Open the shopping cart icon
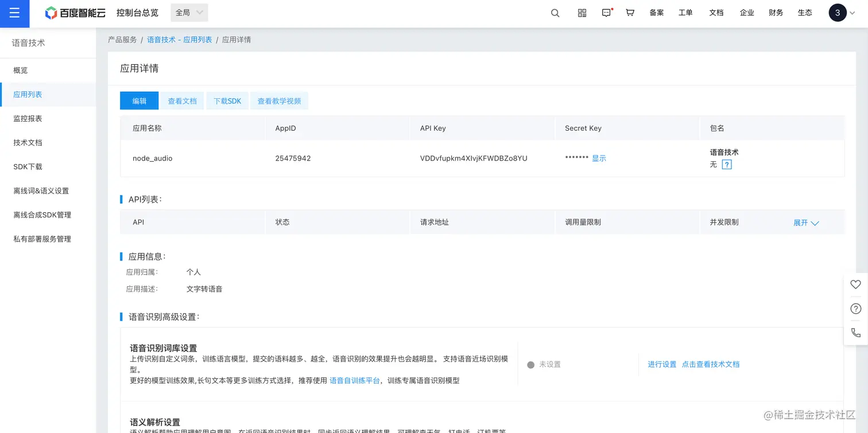Screen dimensions: 868x433 pyautogui.click(x=630, y=13)
